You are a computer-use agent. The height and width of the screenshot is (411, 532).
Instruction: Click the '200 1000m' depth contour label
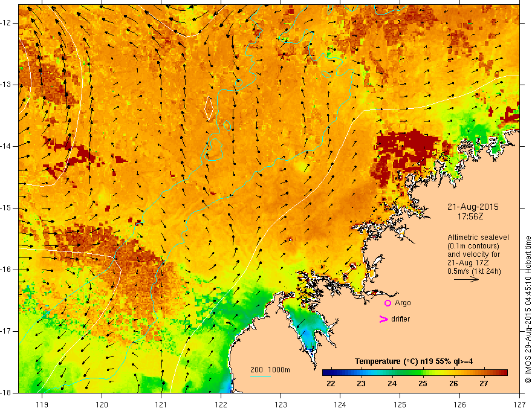click(x=270, y=370)
